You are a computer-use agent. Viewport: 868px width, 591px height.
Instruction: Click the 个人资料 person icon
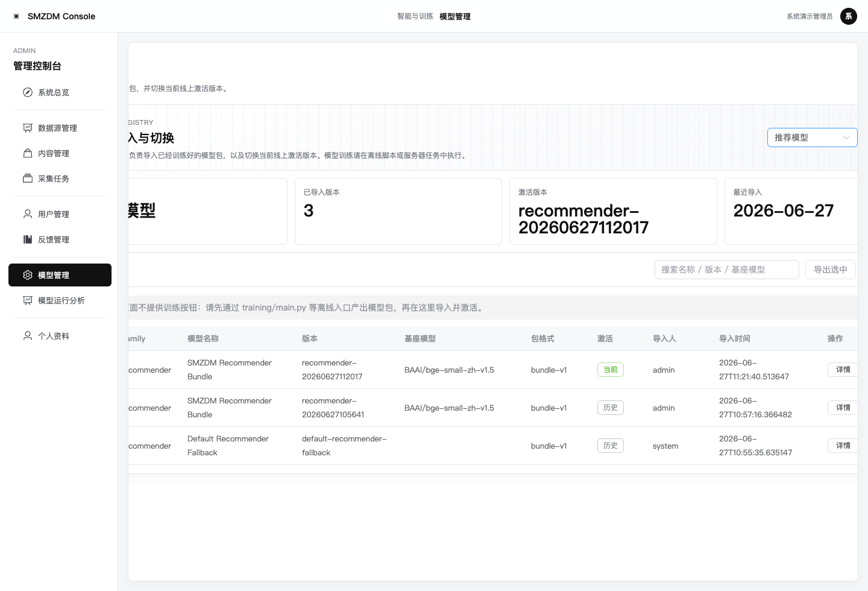(x=28, y=336)
